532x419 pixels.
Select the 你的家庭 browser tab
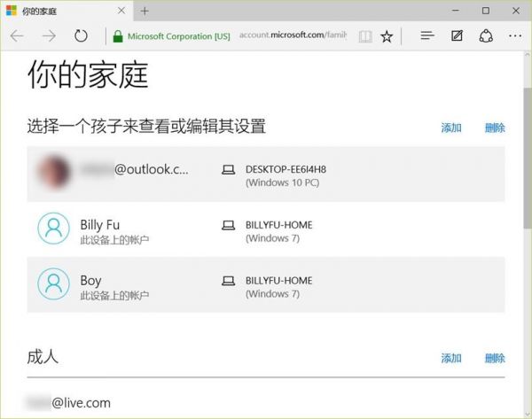click(67, 12)
